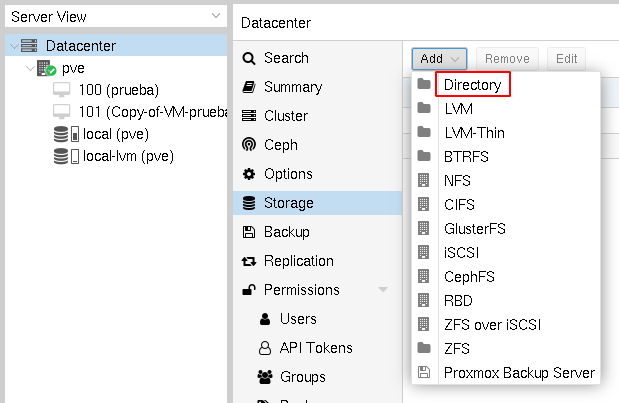
Task: Click the Options gear icon
Action: click(x=249, y=174)
